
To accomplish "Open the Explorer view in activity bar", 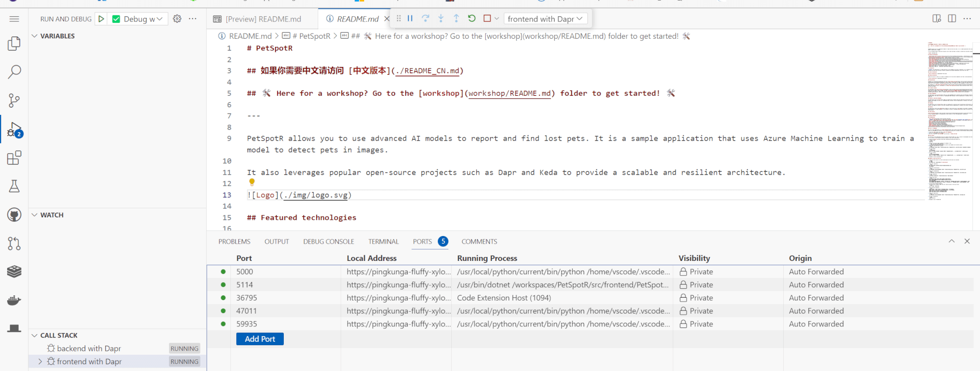I will tap(14, 44).
